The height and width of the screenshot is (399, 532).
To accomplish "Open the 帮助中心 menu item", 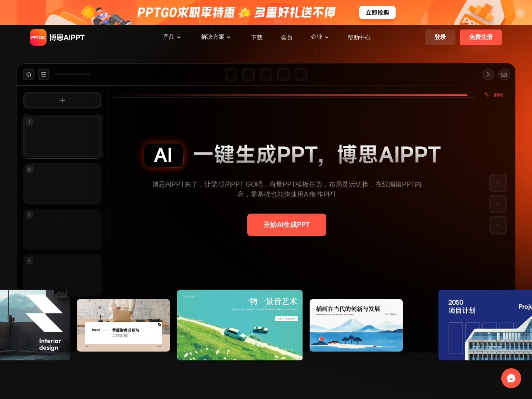I will [x=359, y=37].
